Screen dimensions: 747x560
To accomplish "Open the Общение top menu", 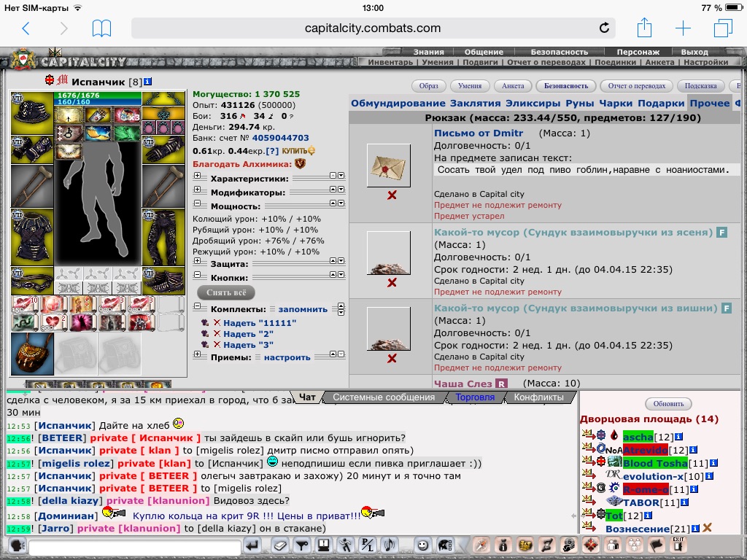I will [x=484, y=52].
